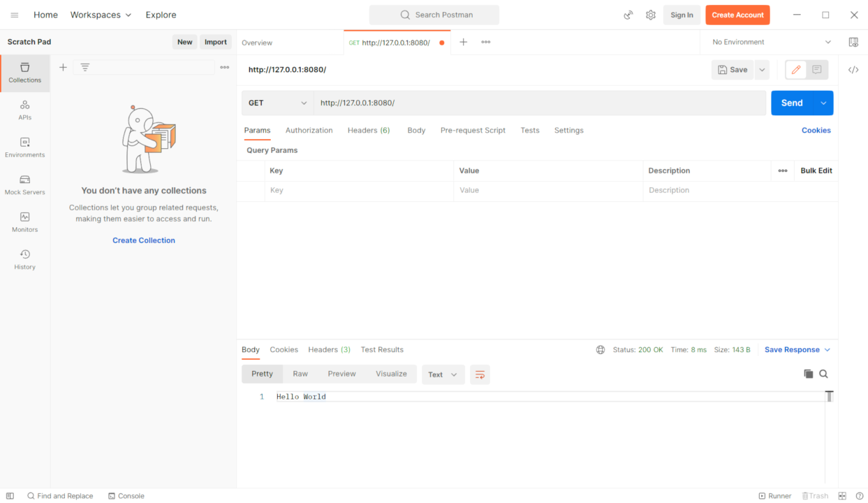The image size is (868, 503).
Task: Click the Bulk Edit link
Action: 816,170
